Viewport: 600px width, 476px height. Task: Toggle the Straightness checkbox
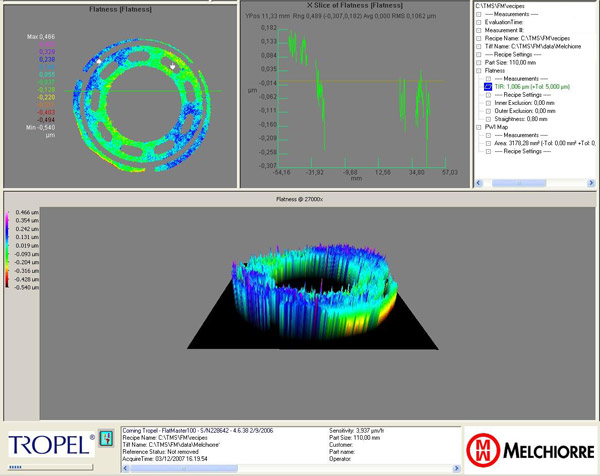(x=488, y=119)
